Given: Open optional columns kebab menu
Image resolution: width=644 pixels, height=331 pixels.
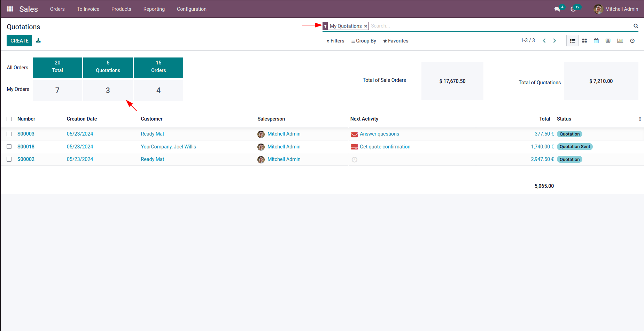Looking at the screenshot, I should coord(640,119).
